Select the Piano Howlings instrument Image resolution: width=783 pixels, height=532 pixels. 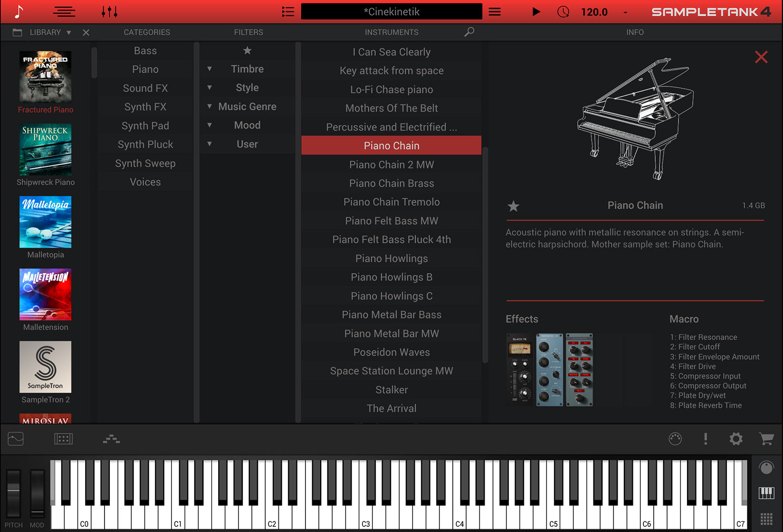pyautogui.click(x=391, y=258)
